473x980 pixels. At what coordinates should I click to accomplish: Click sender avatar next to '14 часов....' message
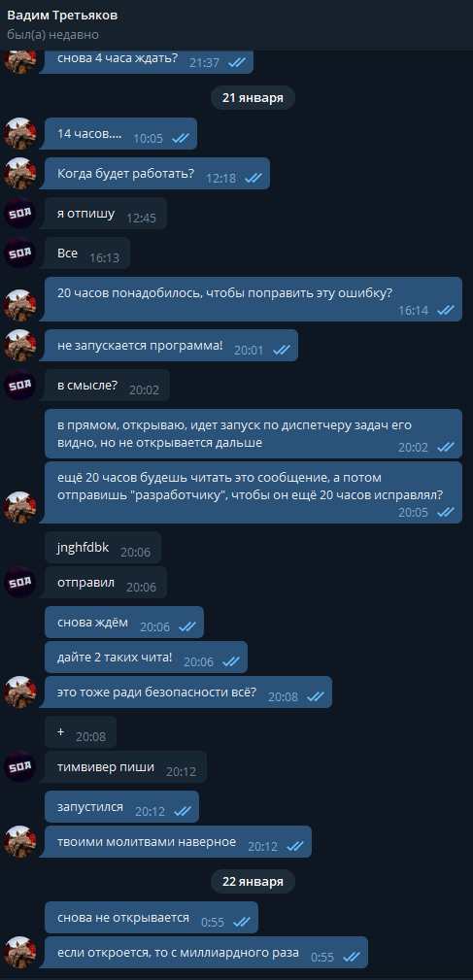pyautogui.click(x=20, y=133)
